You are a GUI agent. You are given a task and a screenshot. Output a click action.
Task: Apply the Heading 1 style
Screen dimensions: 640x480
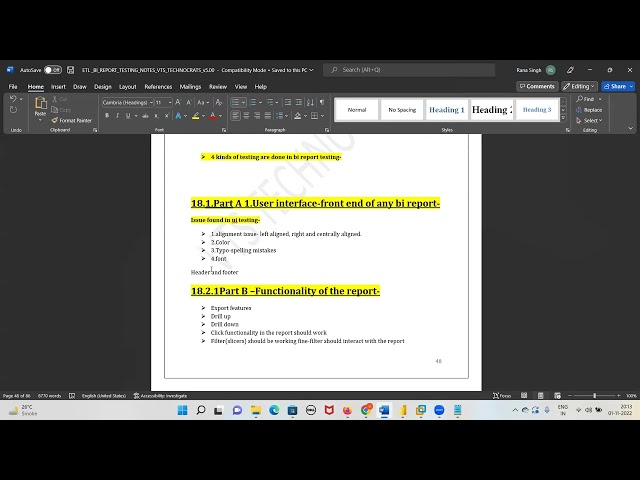(x=447, y=110)
